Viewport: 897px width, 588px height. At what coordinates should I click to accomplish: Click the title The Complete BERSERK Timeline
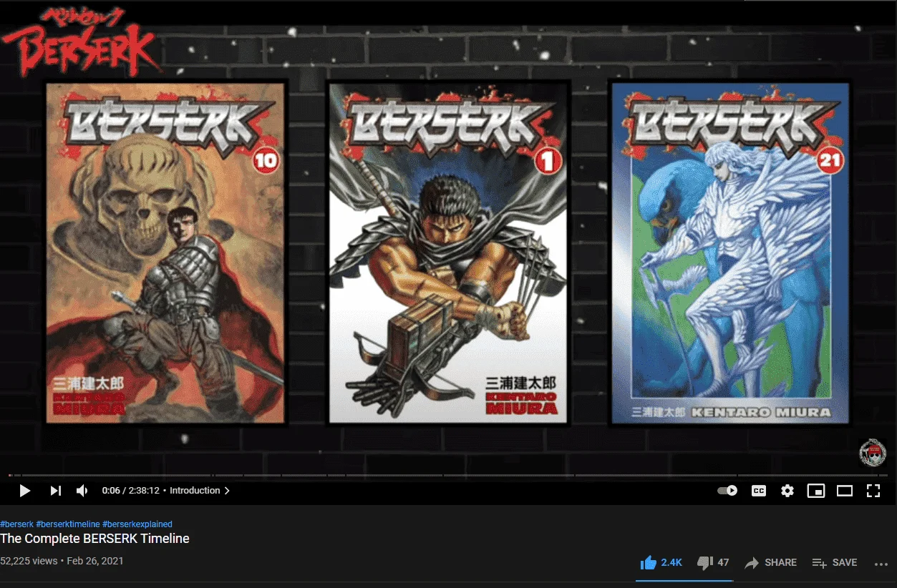(x=94, y=539)
